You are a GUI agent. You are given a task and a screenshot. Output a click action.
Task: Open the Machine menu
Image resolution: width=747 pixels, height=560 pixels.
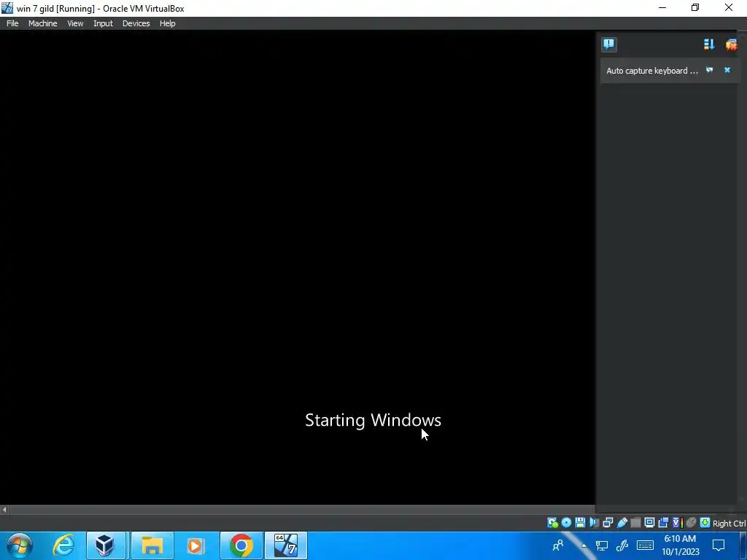click(42, 23)
